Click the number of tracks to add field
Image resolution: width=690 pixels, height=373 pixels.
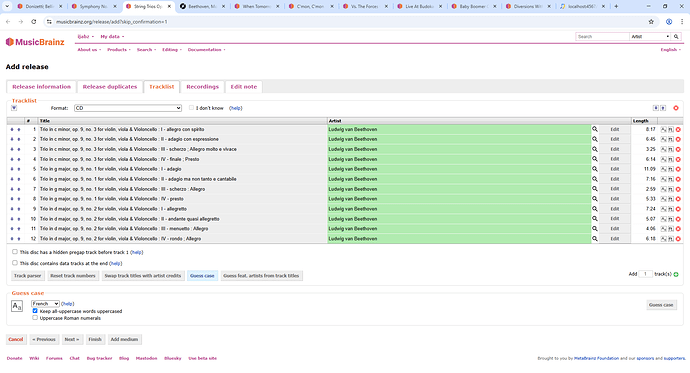click(645, 274)
